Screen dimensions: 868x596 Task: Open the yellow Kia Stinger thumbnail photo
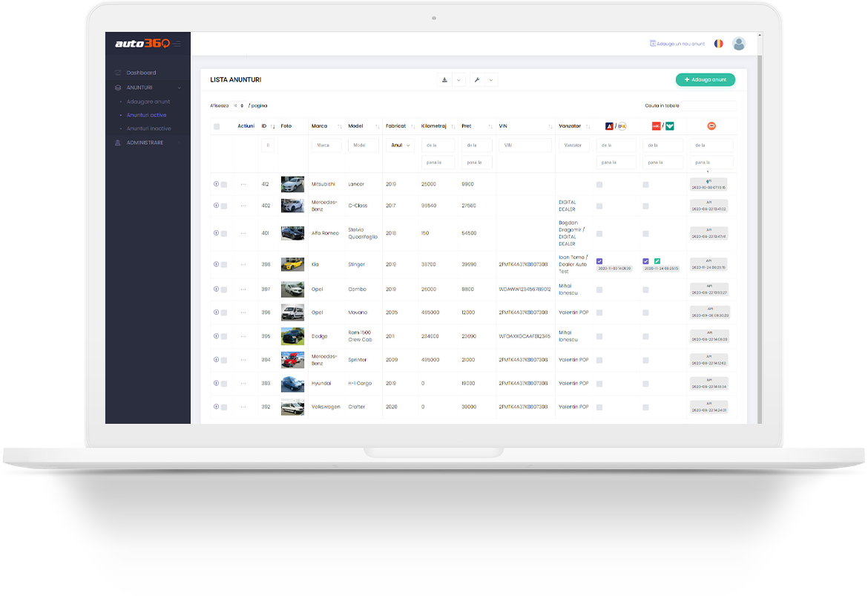292,264
